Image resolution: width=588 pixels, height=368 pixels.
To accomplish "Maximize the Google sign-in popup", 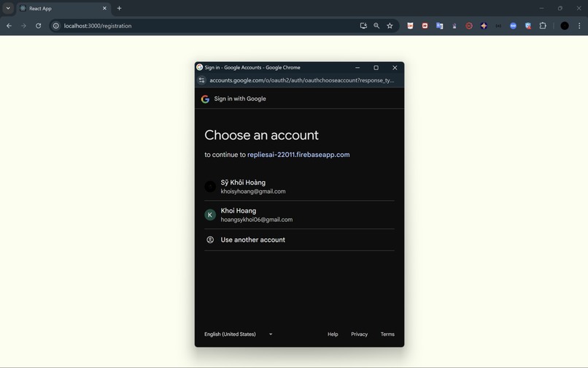I will [x=376, y=68].
